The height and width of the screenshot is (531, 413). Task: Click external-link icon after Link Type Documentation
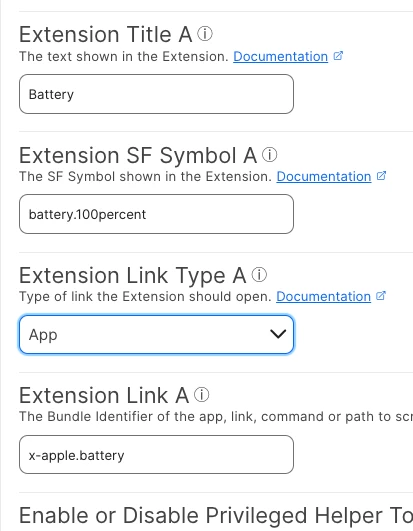[381, 296]
